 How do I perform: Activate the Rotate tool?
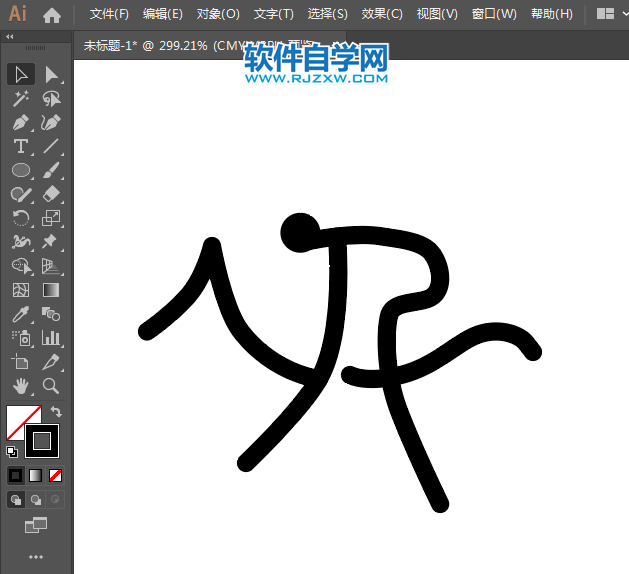[x=21, y=218]
